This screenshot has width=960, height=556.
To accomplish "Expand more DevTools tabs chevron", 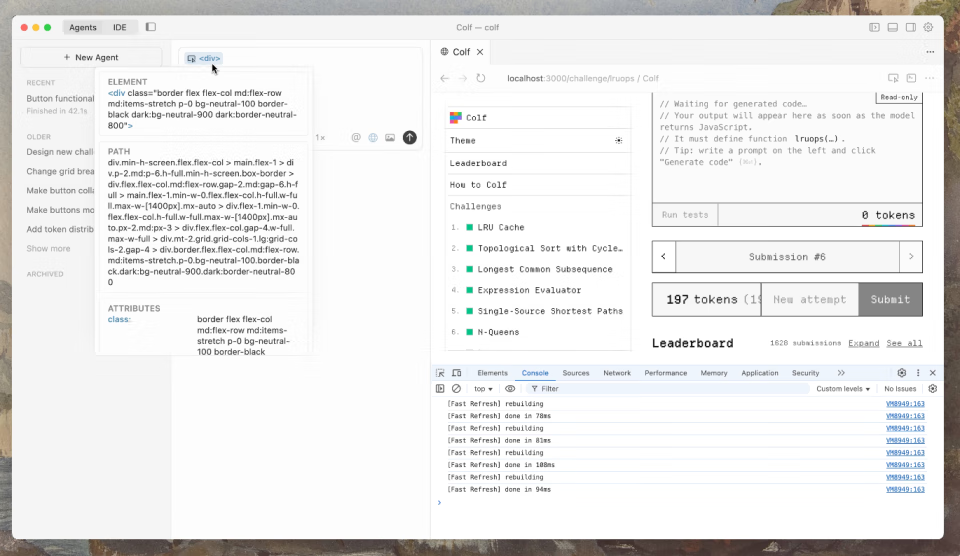I will pyautogui.click(x=841, y=373).
